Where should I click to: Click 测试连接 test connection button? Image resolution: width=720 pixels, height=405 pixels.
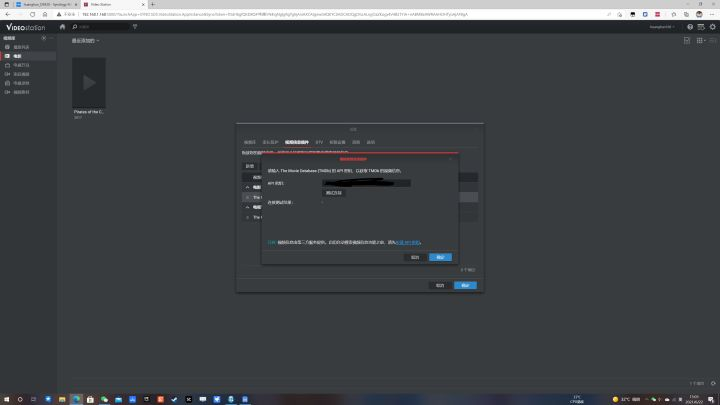334,192
